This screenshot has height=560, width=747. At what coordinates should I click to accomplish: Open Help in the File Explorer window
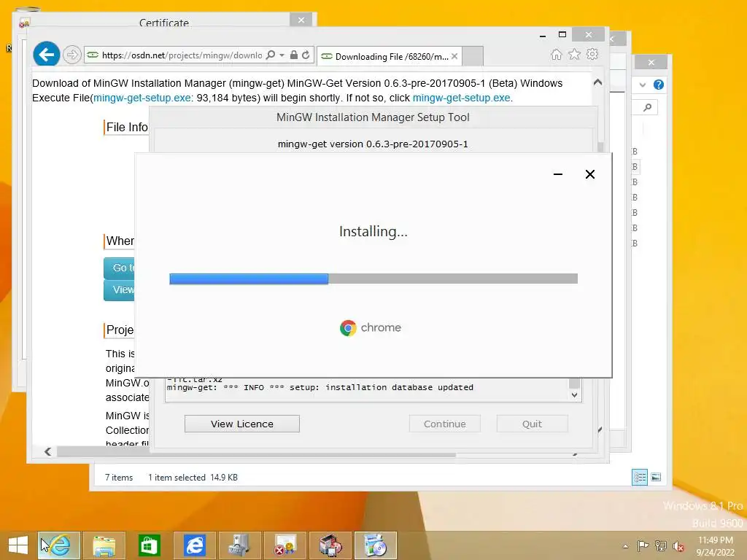tap(659, 85)
